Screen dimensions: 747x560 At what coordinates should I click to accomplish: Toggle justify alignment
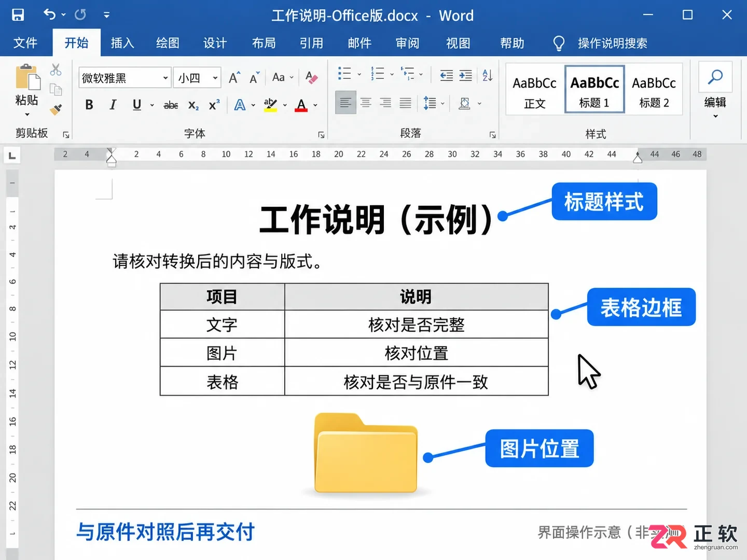coord(405,103)
